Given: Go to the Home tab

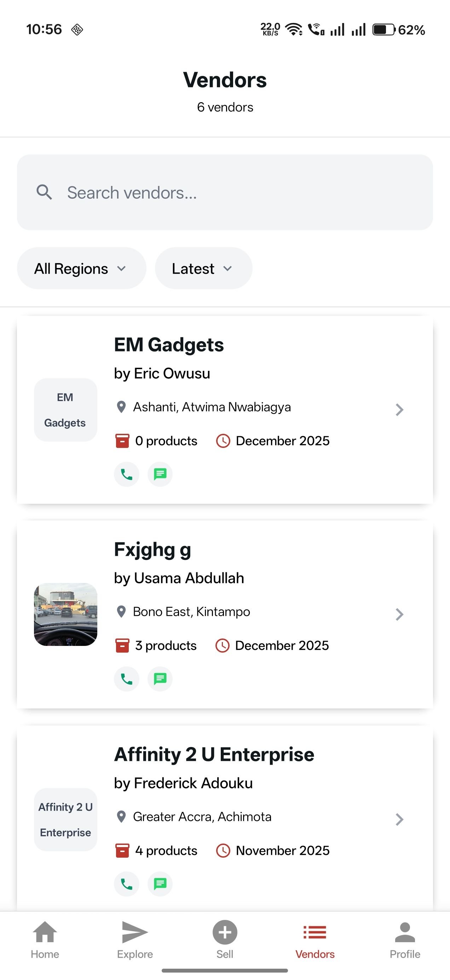Looking at the screenshot, I should point(45,940).
